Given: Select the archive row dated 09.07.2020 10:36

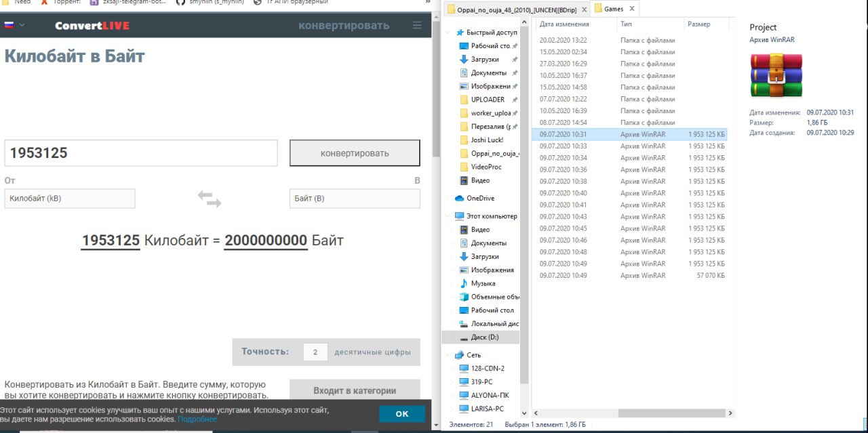Looking at the screenshot, I should tap(631, 169).
